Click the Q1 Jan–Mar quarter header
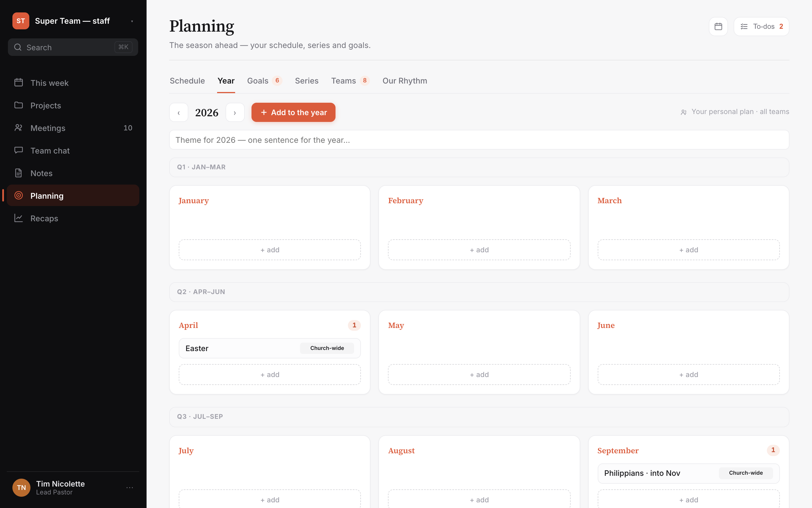Viewport: 812px width, 508px height. pyautogui.click(x=479, y=167)
